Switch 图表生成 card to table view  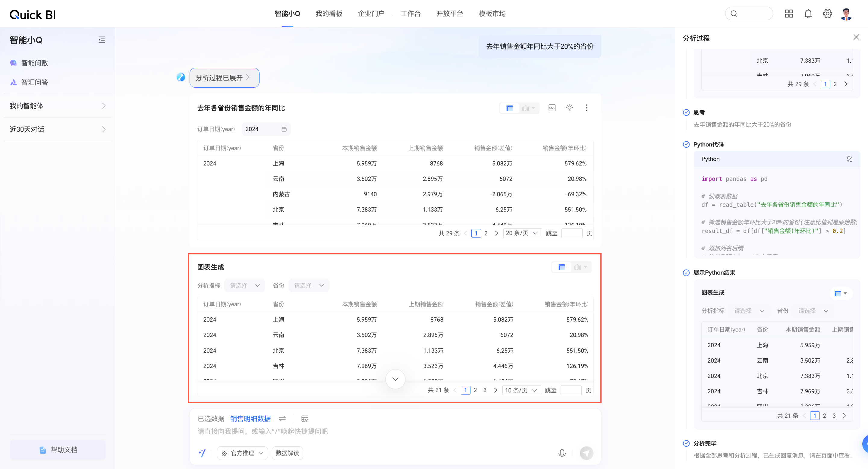[562, 267]
